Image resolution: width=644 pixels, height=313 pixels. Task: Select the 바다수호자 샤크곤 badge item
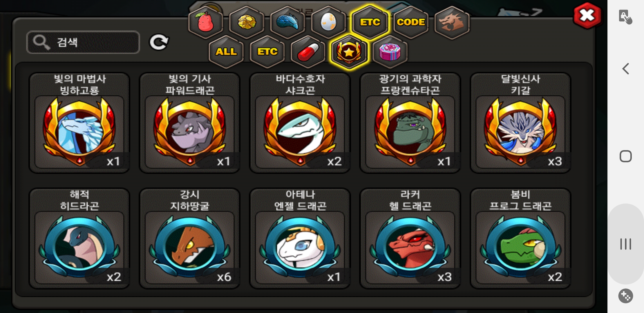coord(300,123)
